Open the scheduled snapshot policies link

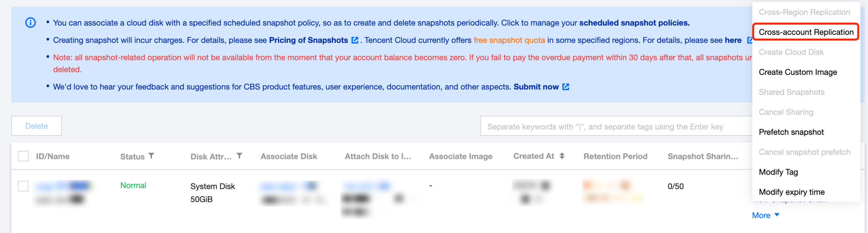tap(634, 23)
